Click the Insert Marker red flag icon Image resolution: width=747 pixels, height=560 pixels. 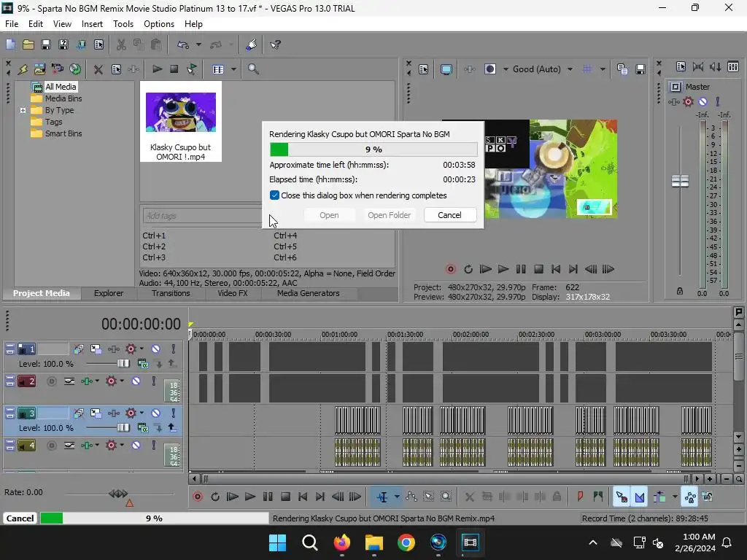coord(580,497)
